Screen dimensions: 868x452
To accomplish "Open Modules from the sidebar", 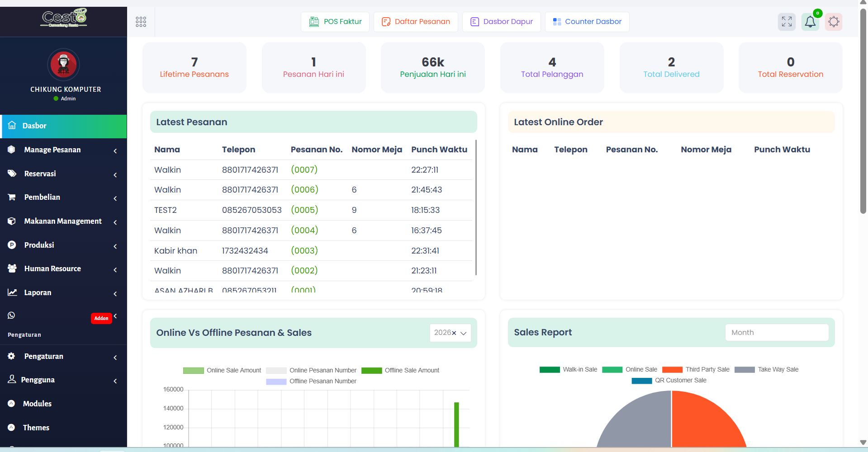I will 37,404.
